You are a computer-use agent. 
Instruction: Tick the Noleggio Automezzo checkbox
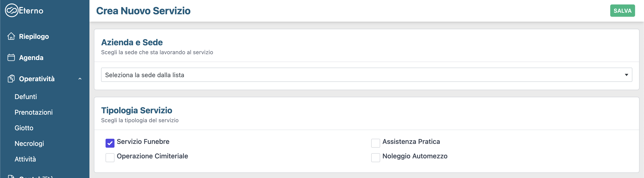tap(375, 157)
